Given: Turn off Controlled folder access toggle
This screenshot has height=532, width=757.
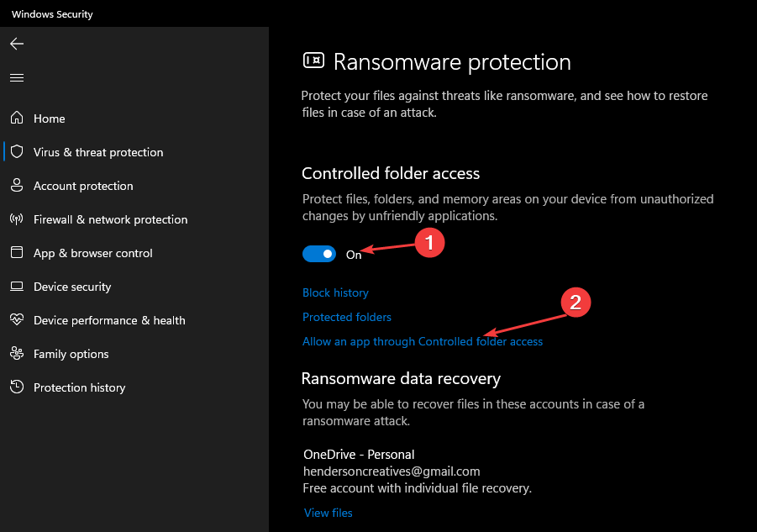Looking at the screenshot, I should 319,254.
